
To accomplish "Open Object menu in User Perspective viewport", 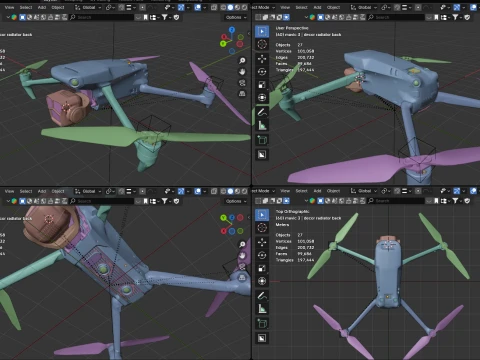I will [x=333, y=7].
